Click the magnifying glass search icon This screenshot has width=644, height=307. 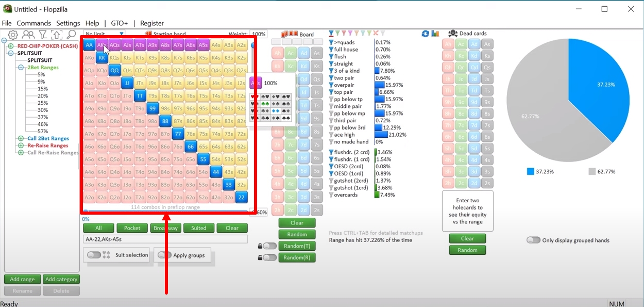[71, 35]
